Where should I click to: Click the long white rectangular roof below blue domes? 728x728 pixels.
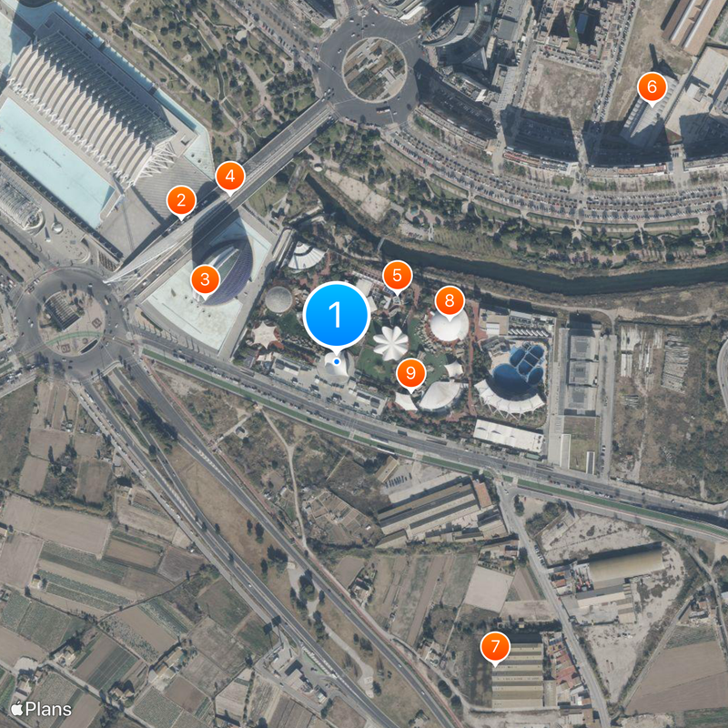click(x=509, y=436)
